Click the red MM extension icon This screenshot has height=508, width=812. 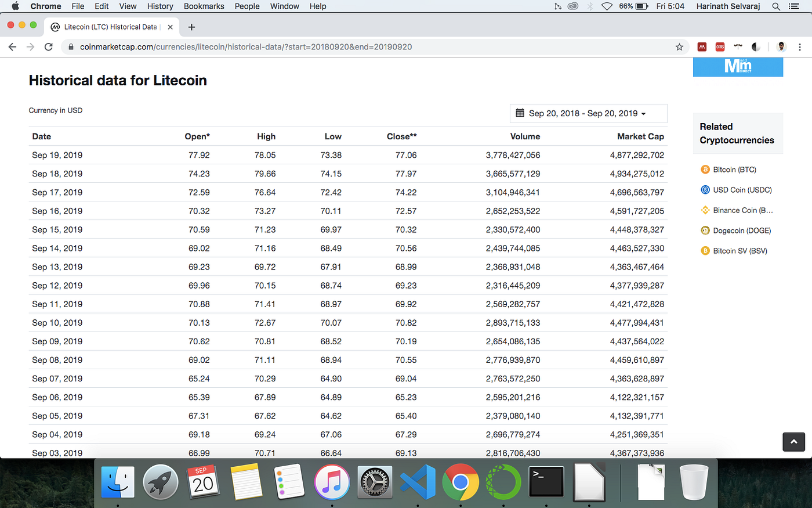(702, 47)
